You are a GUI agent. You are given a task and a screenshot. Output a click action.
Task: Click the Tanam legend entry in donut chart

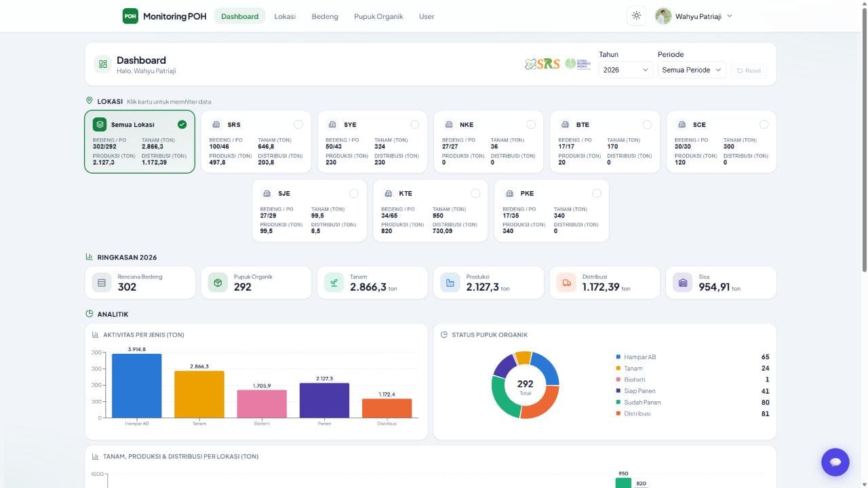(x=692, y=368)
